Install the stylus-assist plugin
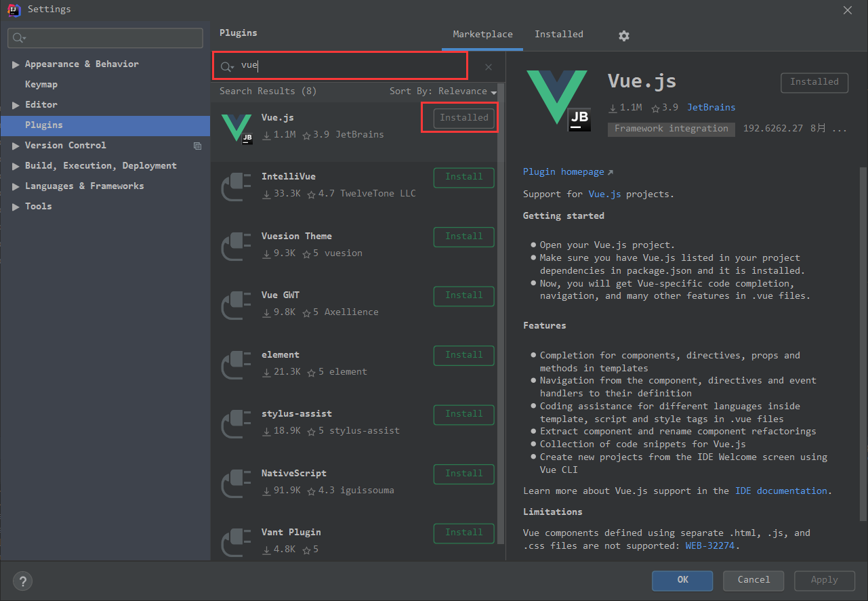868x601 pixels. pos(464,414)
